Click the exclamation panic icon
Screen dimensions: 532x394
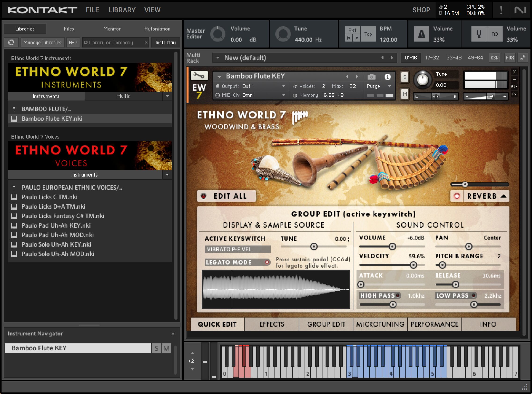point(501,10)
